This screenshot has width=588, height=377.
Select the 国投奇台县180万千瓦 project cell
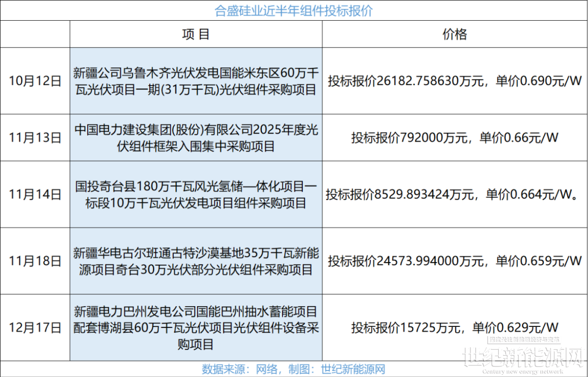[196, 194]
